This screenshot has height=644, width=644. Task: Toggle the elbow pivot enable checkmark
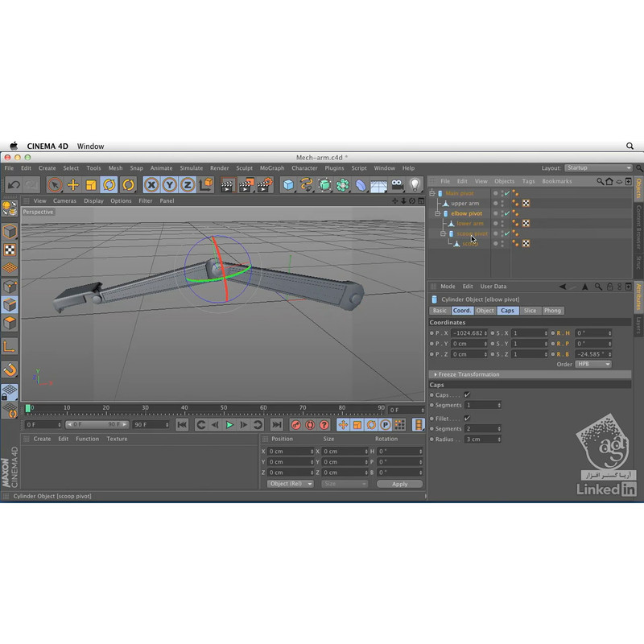[507, 213]
